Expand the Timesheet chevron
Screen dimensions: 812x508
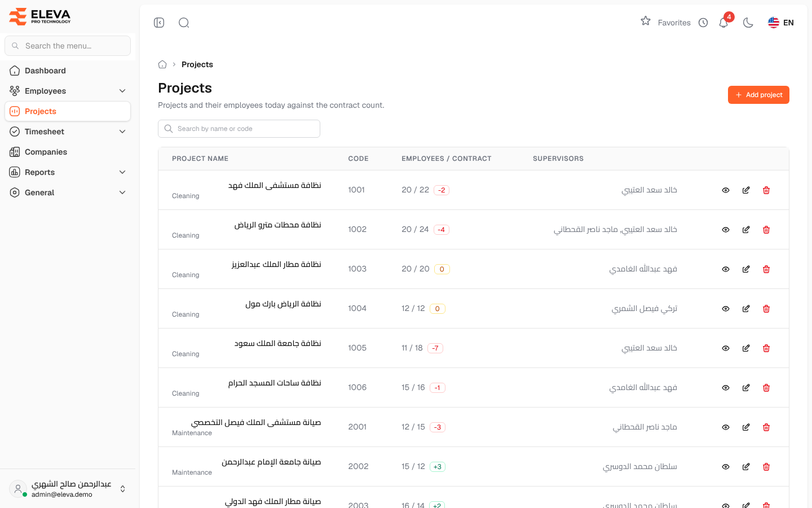[122, 132]
